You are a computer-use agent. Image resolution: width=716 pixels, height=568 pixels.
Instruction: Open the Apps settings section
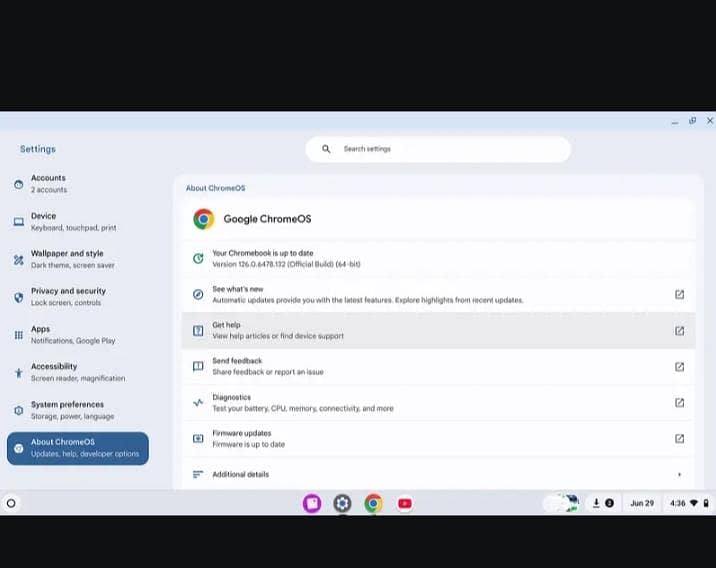[x=78, y=335]
